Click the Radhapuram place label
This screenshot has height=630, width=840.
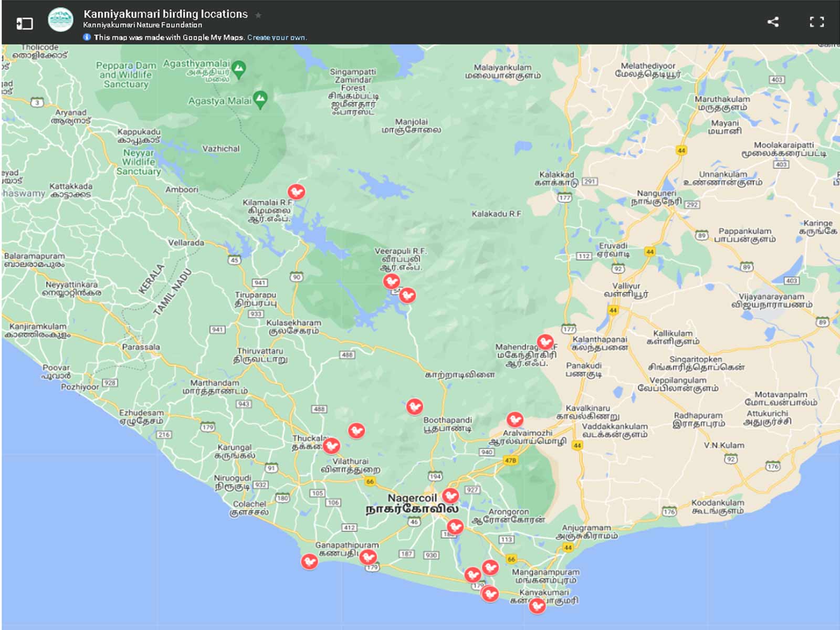[699, 419]
